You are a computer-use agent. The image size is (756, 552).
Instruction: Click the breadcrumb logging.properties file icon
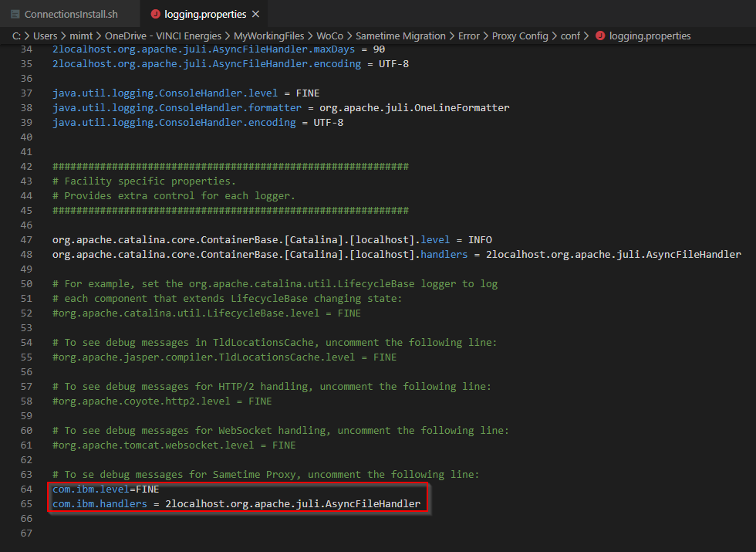pyautogui.click(x=600, y=36)
